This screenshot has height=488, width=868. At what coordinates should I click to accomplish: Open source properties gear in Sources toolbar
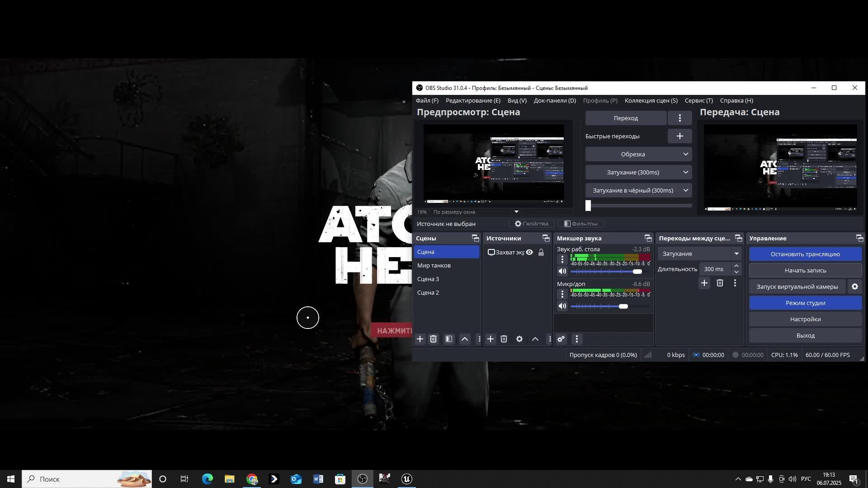point(519,339)
